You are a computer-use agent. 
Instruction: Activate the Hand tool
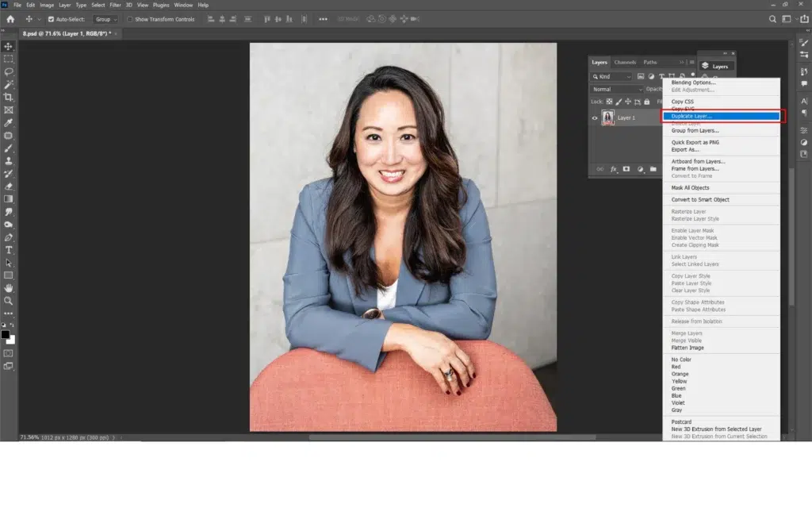click(9, 288)
